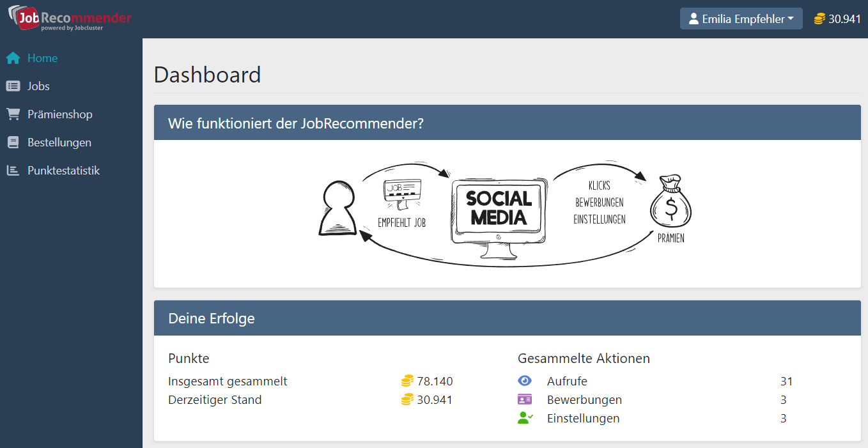Open the Emilia Empfehler account dropdown
Screen dimensions: 868x448
(741, 18)
